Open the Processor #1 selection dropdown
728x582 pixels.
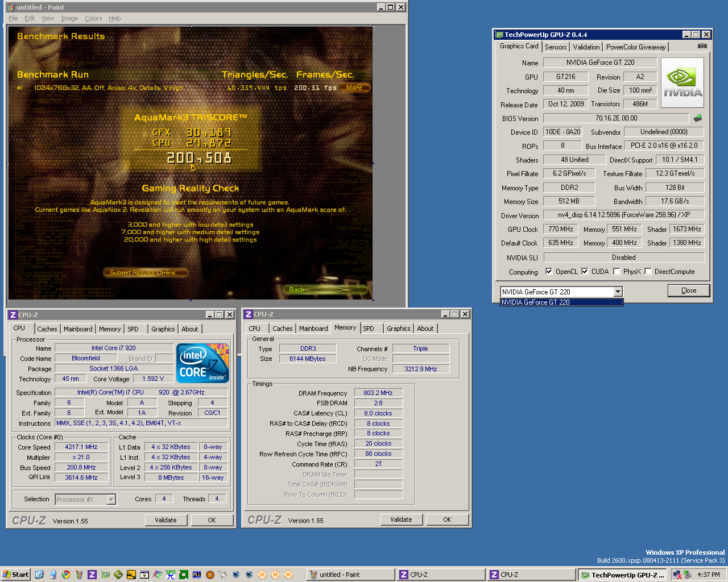click(x=111, y=500)
